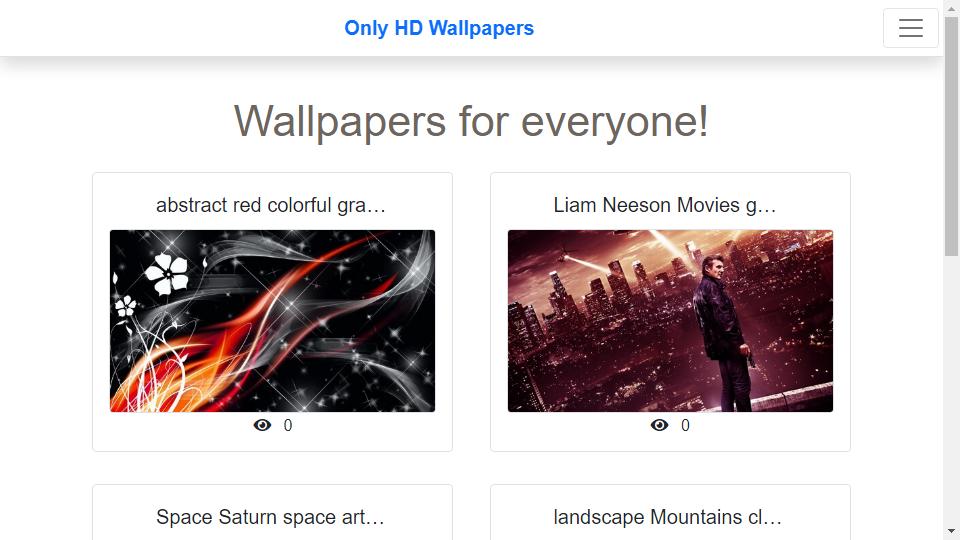The height and width of the screenshot is (540, 960).
Task: Click the standing man in the Liam Neeson wallpaper
Action: (725, 334)
